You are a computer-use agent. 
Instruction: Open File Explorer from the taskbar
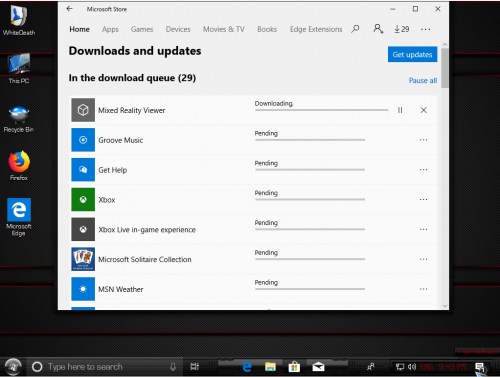click(270, 367)
